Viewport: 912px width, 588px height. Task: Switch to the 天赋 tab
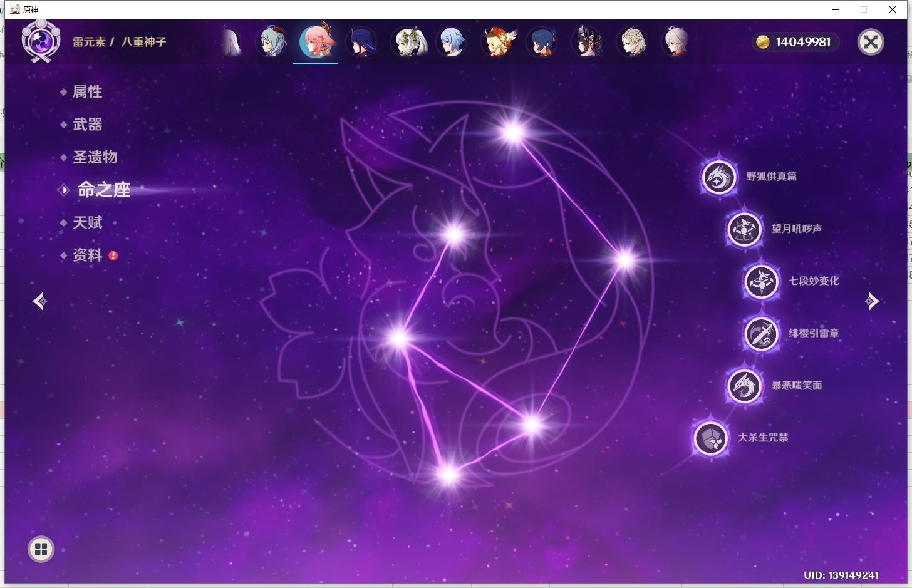point(87,222)
